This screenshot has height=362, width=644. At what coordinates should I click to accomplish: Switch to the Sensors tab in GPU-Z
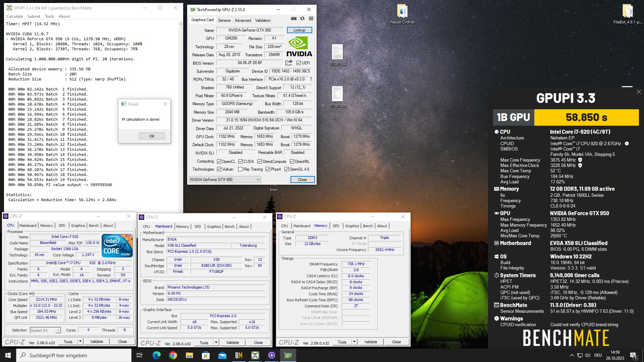tap(224, 20)
